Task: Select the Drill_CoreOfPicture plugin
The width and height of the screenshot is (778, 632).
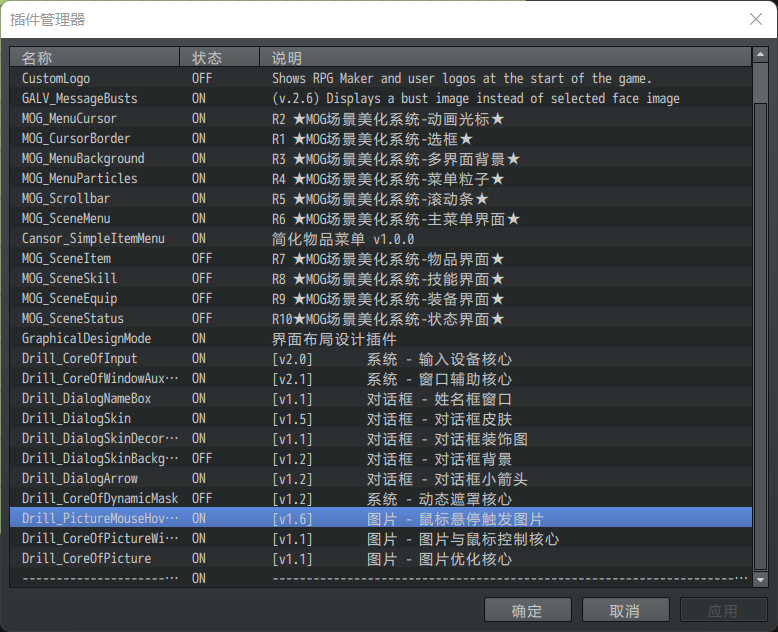Action: click(381, 558)
